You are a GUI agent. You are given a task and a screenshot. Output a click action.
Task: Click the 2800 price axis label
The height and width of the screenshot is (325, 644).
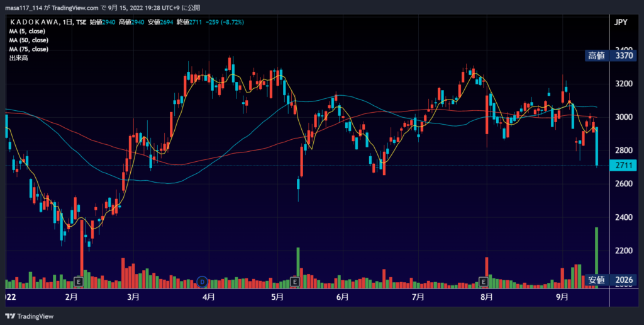tap(623, 151)
